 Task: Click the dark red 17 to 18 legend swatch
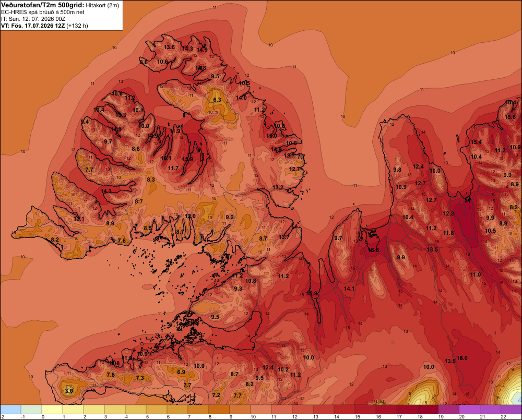(x=407, y=410)
